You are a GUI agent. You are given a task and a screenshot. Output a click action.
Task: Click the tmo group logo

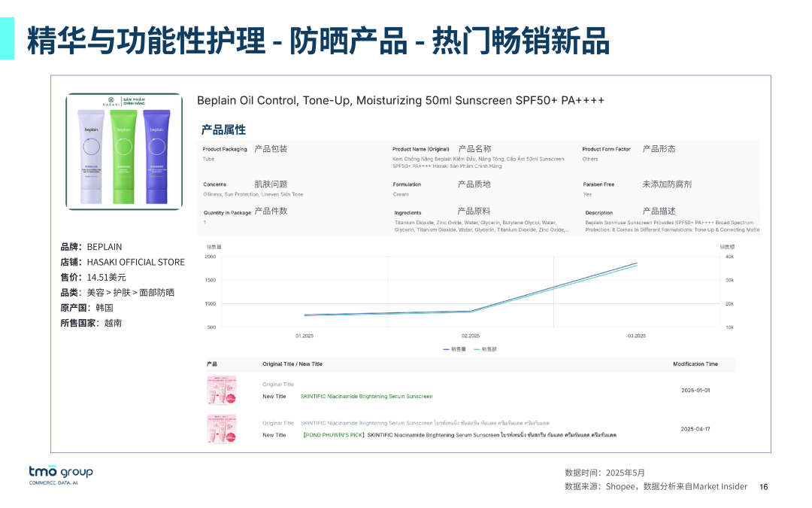point(61,474)
